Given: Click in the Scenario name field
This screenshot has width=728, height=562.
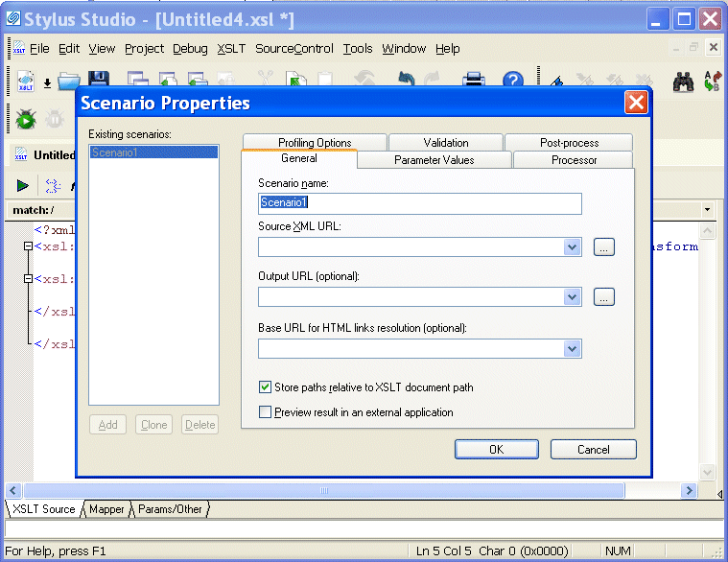Looking at the screenshot, I should (x=419, y=203).
